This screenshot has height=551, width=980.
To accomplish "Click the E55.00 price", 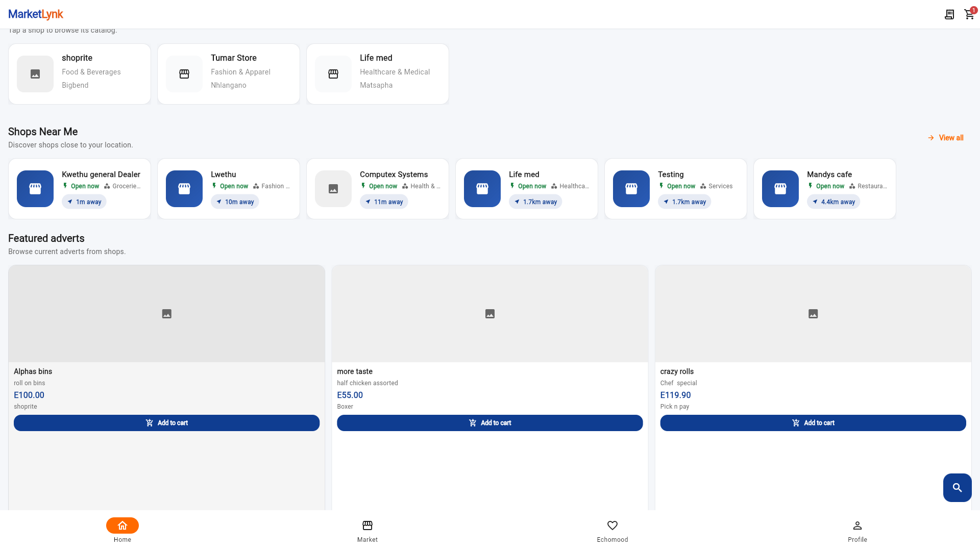I will tap(350, 395).
